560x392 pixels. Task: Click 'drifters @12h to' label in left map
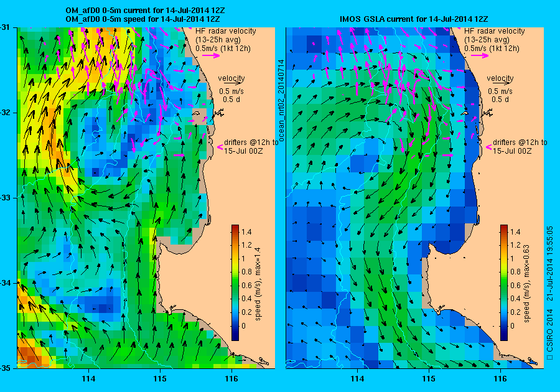pos(251,142)
